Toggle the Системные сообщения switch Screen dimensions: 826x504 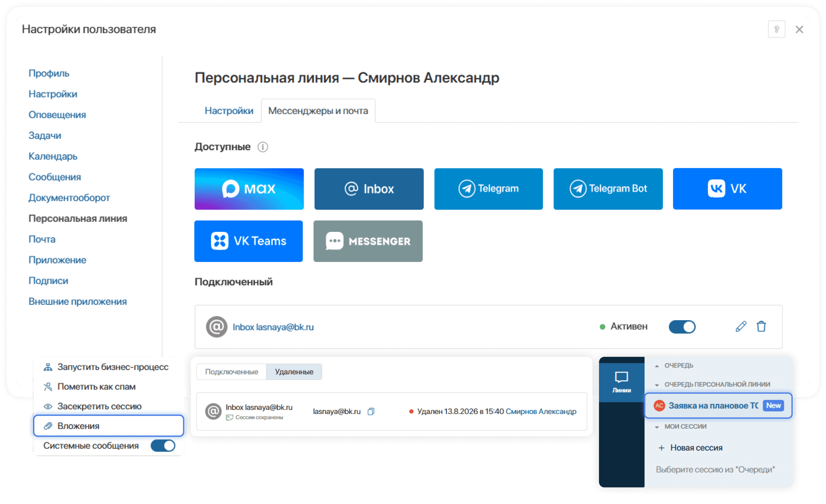point(163,446)
